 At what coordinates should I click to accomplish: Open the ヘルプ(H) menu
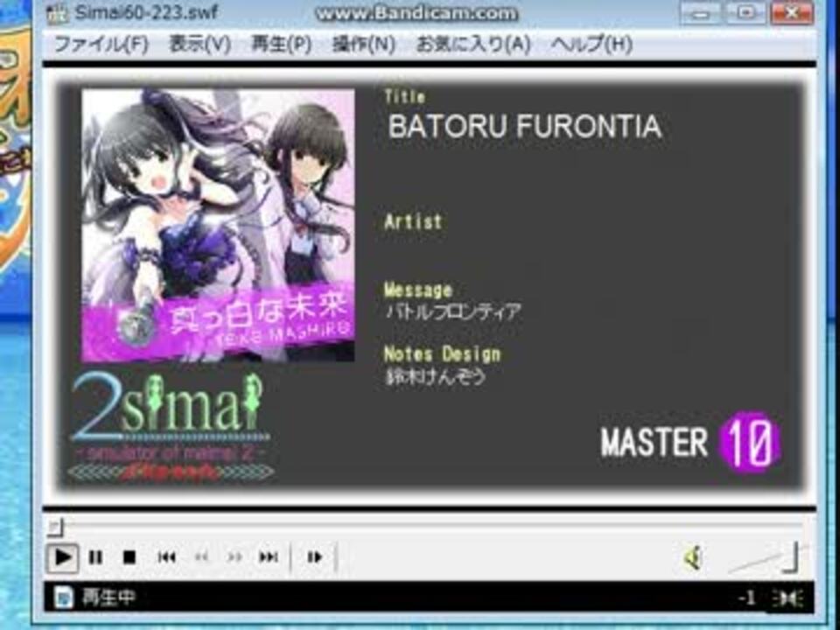pos(592,44)
